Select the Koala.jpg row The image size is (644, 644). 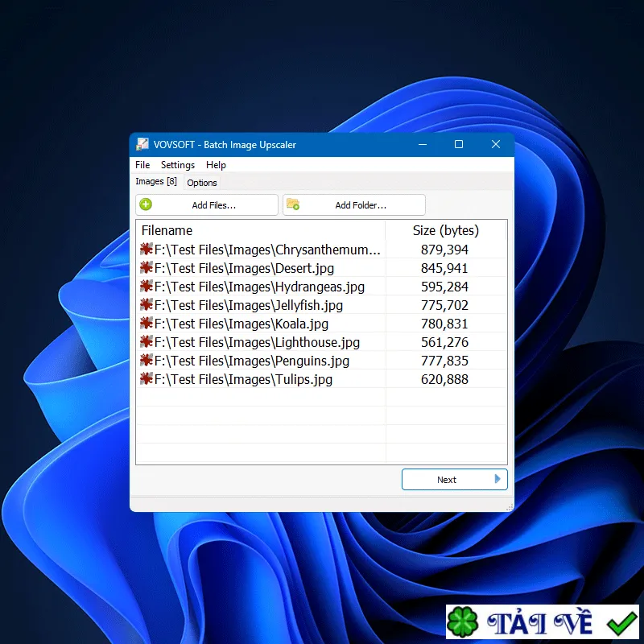click(321, 324)
